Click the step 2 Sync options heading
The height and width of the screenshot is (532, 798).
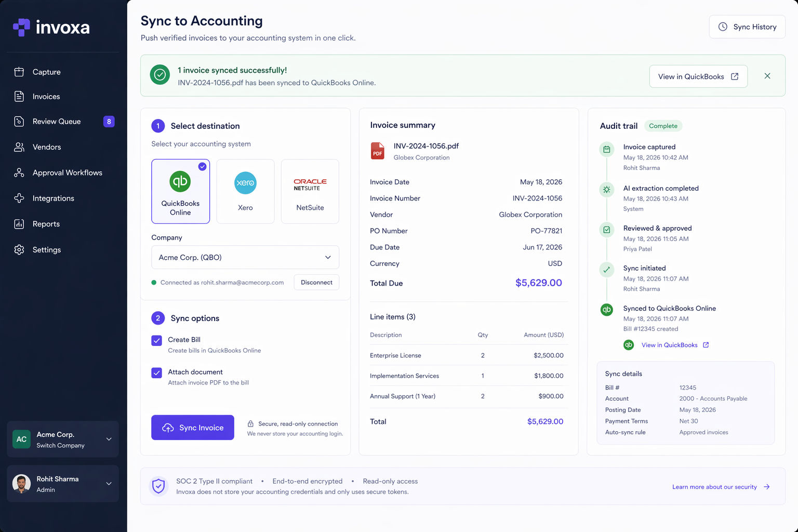(x=195, y=318)
